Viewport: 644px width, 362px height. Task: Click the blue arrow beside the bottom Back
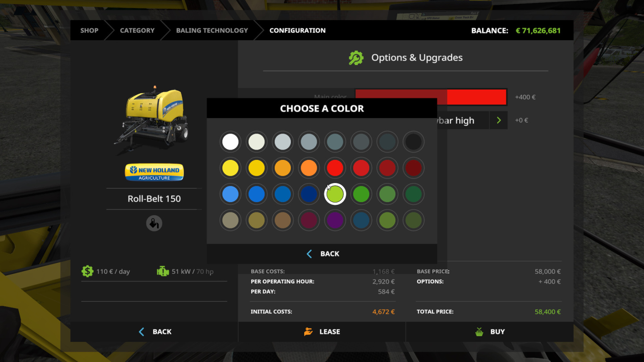coord(142,332)
